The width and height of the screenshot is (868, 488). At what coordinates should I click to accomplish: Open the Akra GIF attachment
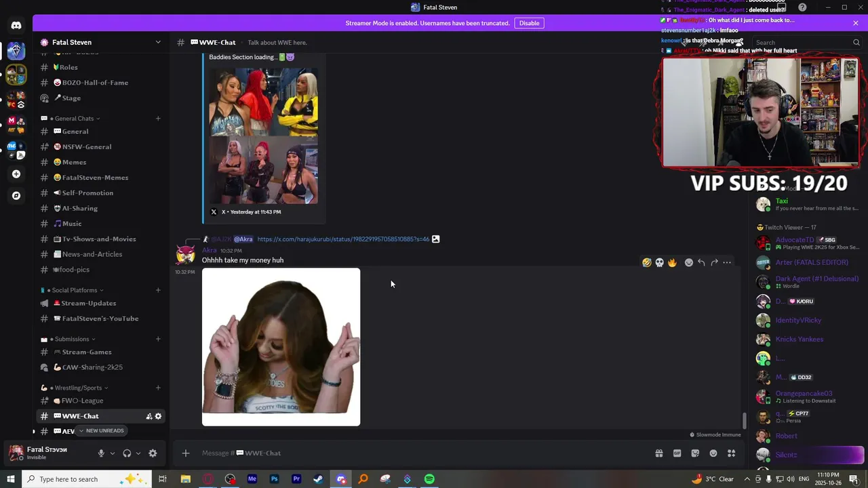pyautogui.click(x=281, y=347)
